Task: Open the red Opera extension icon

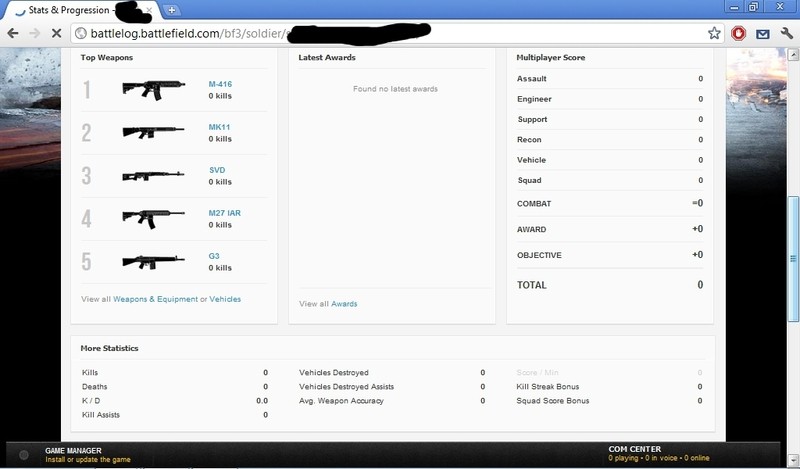Action: pos(739,33)
